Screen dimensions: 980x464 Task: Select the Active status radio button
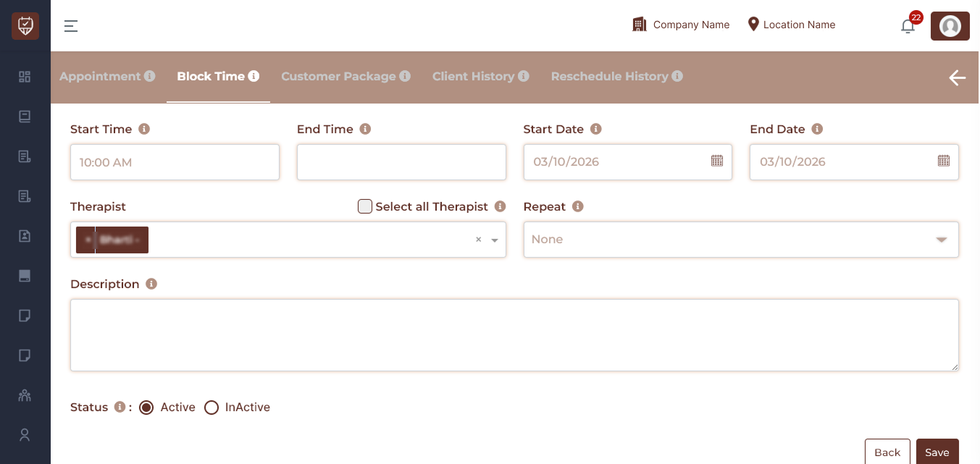tap(146, 408)
